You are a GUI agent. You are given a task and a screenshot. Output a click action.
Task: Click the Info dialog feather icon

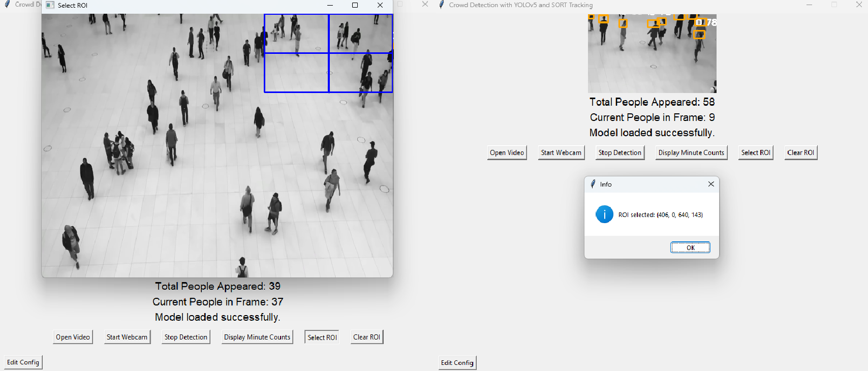pyautogui.click(x=593, y=184)
